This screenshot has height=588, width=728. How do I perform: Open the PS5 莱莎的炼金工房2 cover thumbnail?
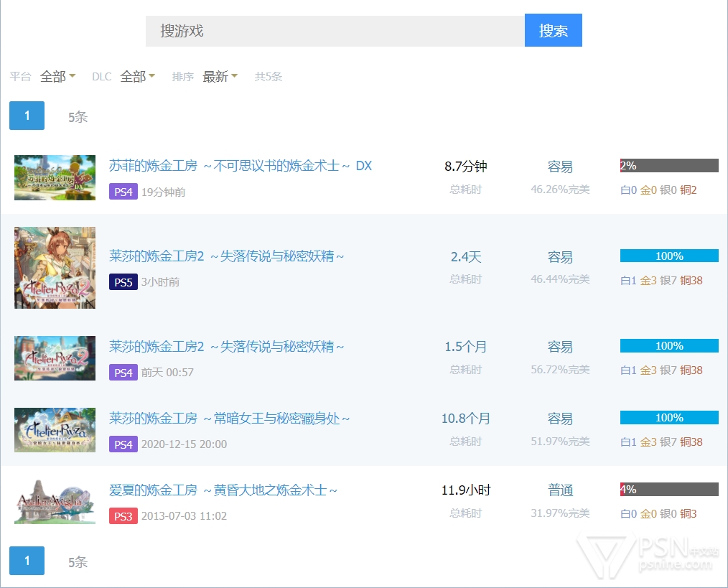pyautogui.click(x=55, y=268)
